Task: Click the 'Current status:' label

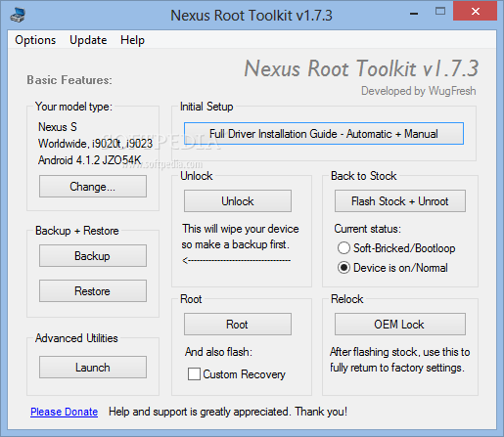Action: pos(367,229)
